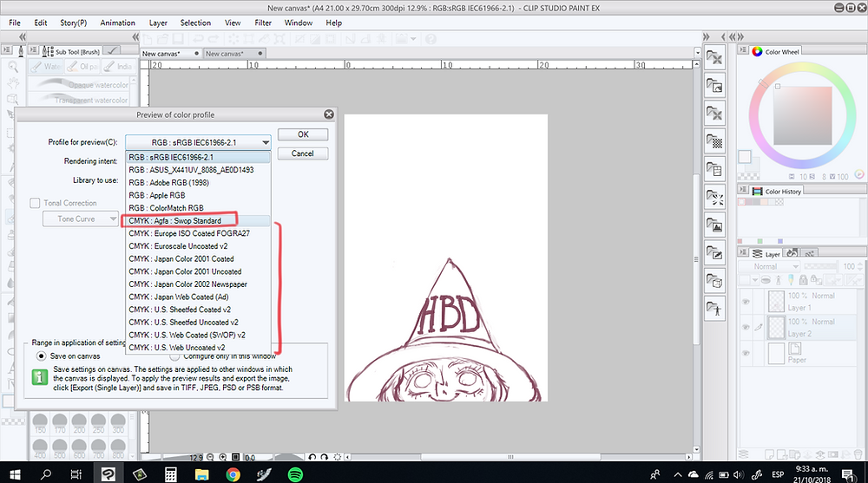The width and height of the screenshot is (868, 483).
Task: Open the Layer panel menu button
Action: click(743, 252)
